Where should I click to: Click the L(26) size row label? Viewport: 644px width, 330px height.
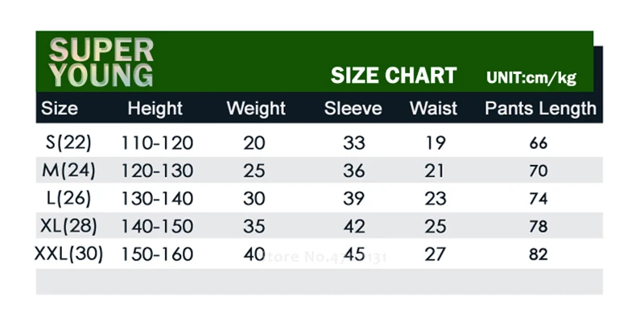pyautogui.click(x=68, y=199)
